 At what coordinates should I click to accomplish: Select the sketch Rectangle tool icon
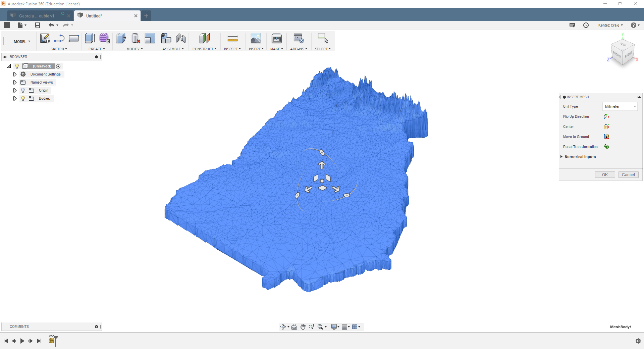click(x=74, y=38)
